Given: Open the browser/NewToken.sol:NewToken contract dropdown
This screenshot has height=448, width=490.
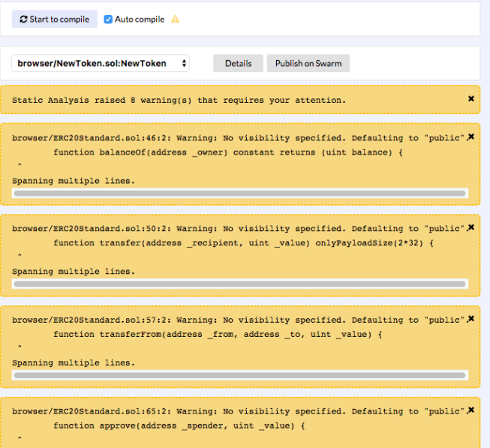Looking at the screenshot, I should 101,63.
